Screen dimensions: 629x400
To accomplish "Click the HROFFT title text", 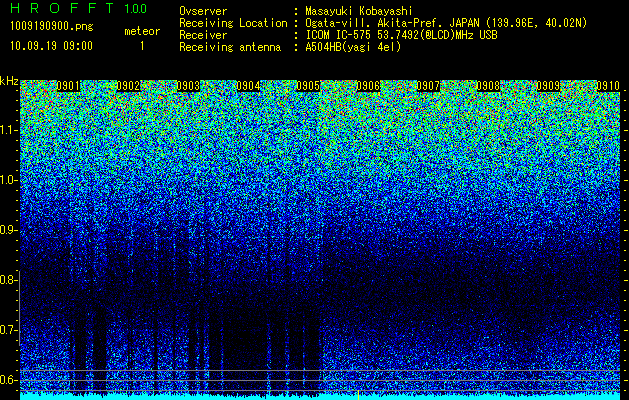I will pos(62,8).
